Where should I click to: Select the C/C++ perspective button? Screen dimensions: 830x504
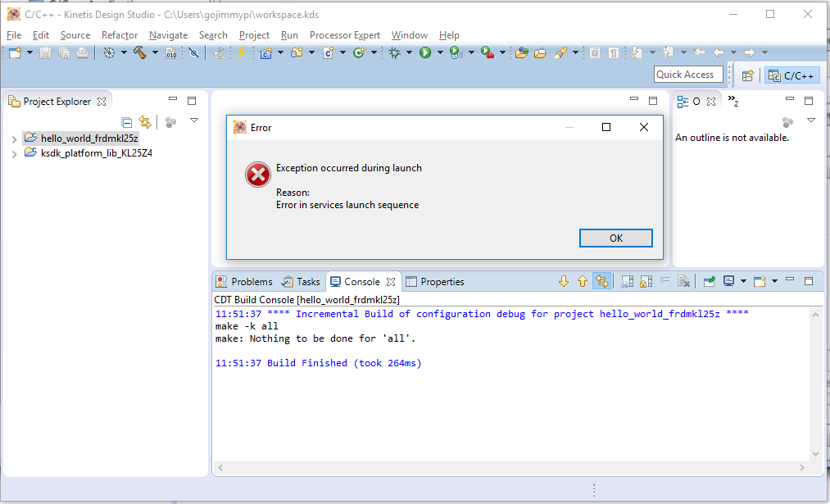[791, 75]
